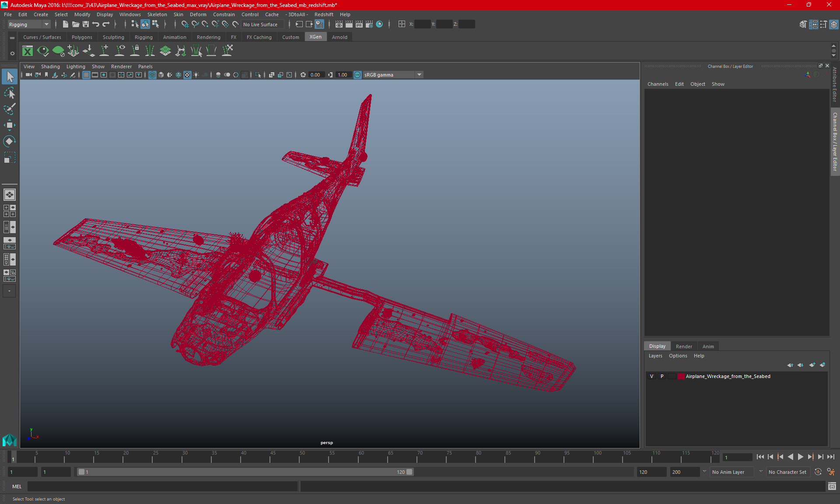This screenshot has width=840, height=504.
Task: Open the viewport Shading menu
Action: tap(50, 66)
